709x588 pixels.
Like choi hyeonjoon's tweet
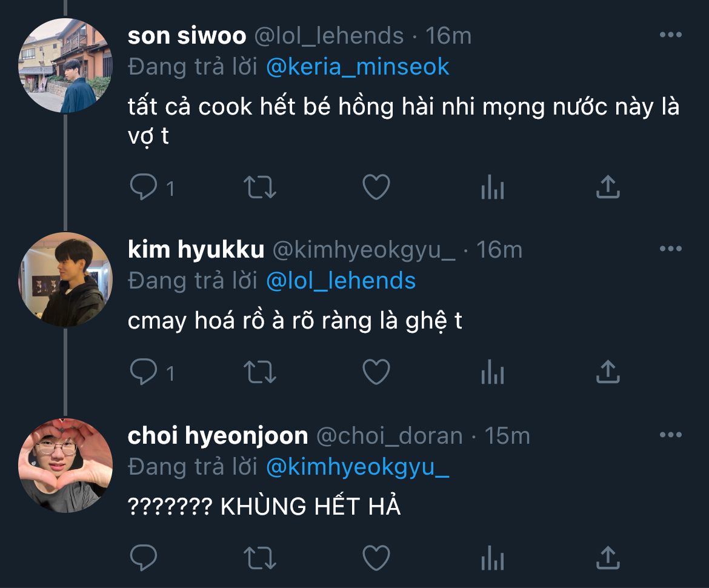376,558
